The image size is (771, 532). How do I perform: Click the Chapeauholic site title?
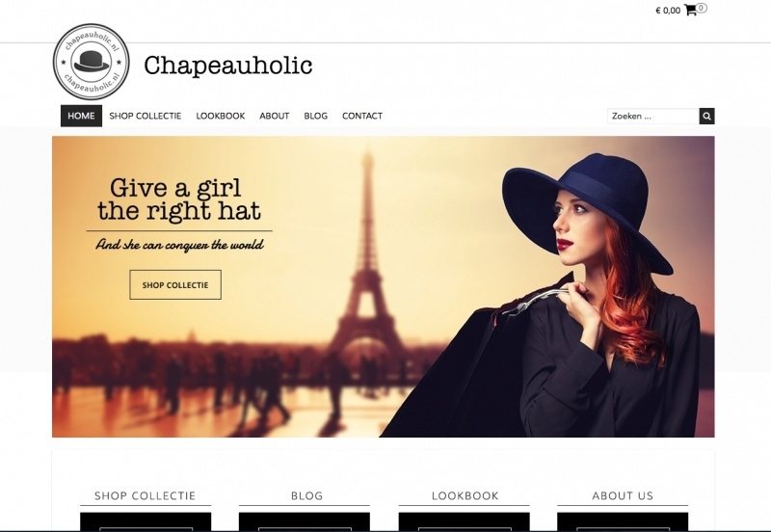pos(228,66)
